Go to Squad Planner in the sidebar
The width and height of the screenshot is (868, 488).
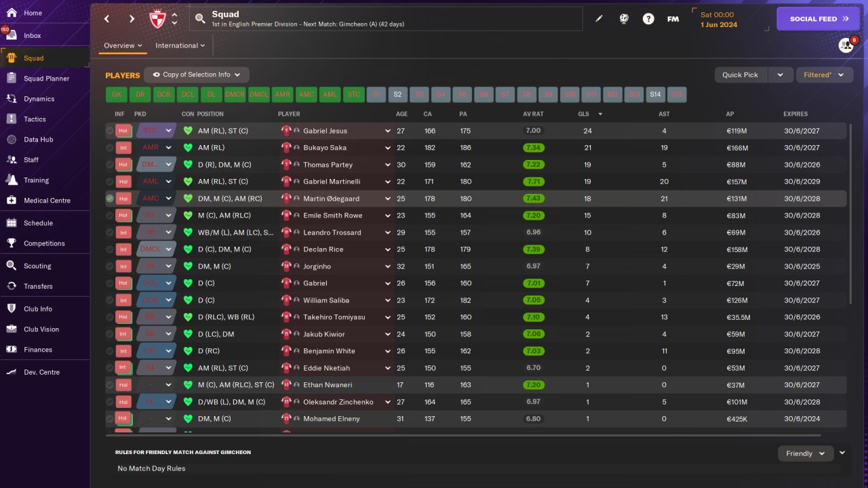[x=45, y=79]
